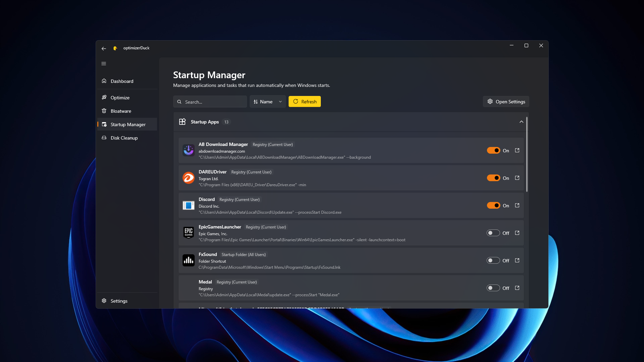Open file location icon for Discord entry
This screenshot has width=644, height=362.
(x=517, y=206)
